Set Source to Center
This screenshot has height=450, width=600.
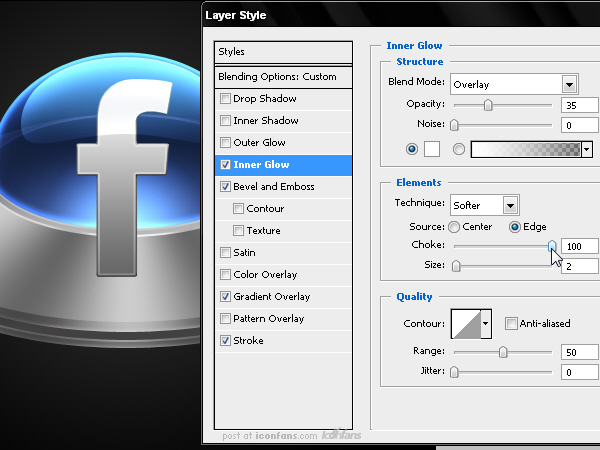[x=454, y=227]
